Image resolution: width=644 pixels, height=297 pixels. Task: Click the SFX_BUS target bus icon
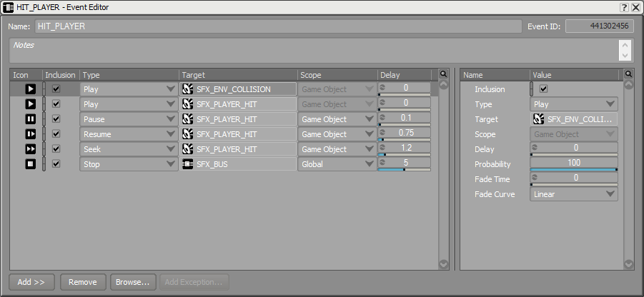(188, 164)
